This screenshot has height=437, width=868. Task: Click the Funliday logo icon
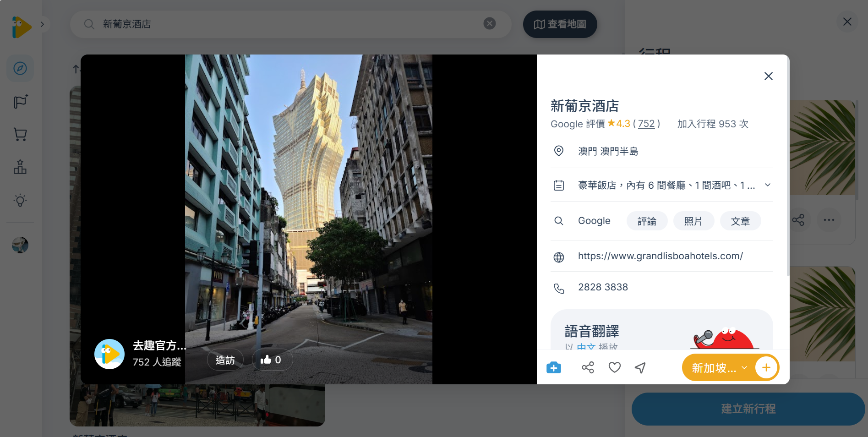click(x=22, y=27)
